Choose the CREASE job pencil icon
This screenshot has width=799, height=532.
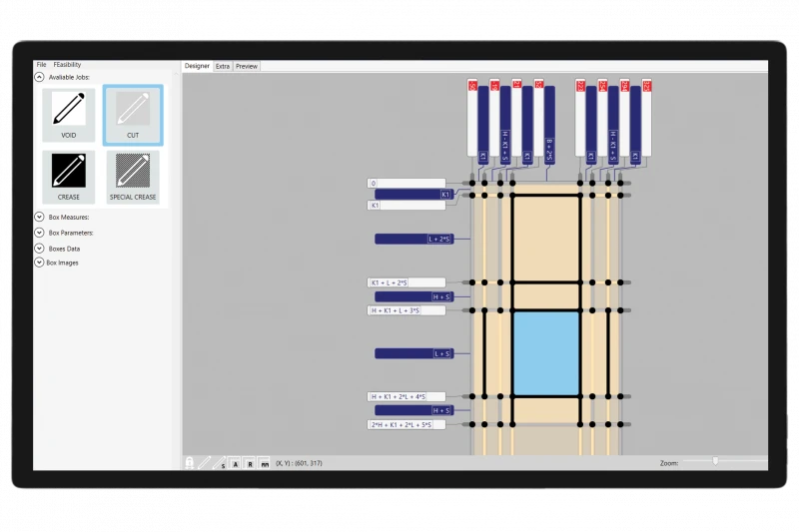coord(69,172)
